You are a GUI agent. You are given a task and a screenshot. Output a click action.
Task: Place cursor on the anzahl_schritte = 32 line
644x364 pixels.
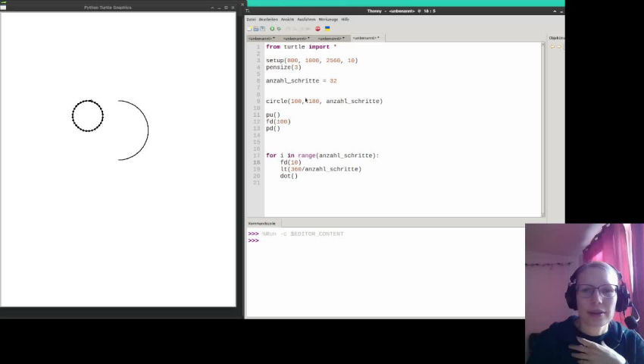click(x=302, y=81)
